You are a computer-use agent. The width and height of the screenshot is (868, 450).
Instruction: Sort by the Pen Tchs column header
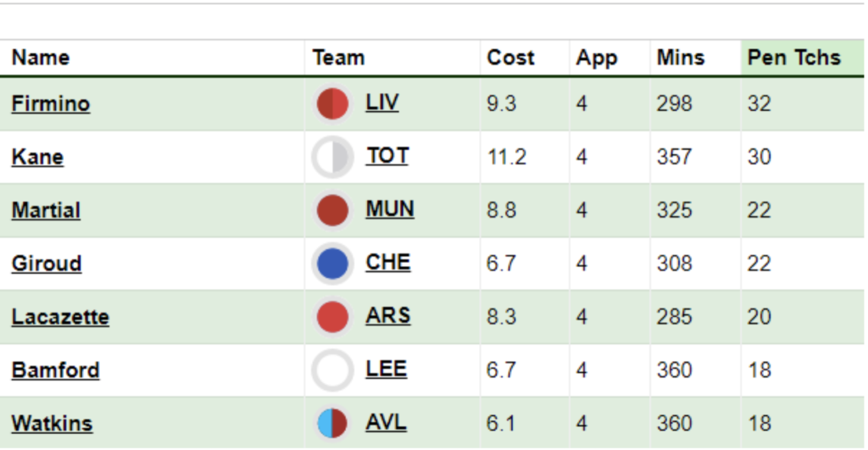(793, 58)
